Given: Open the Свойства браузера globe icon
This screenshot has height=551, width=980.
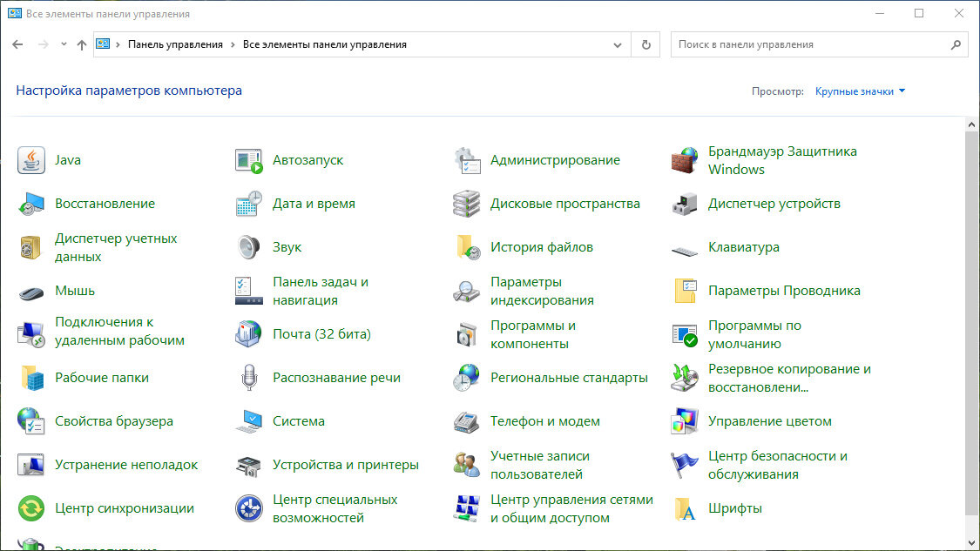Looking at the screenshot, I should [x=30, y=421].
